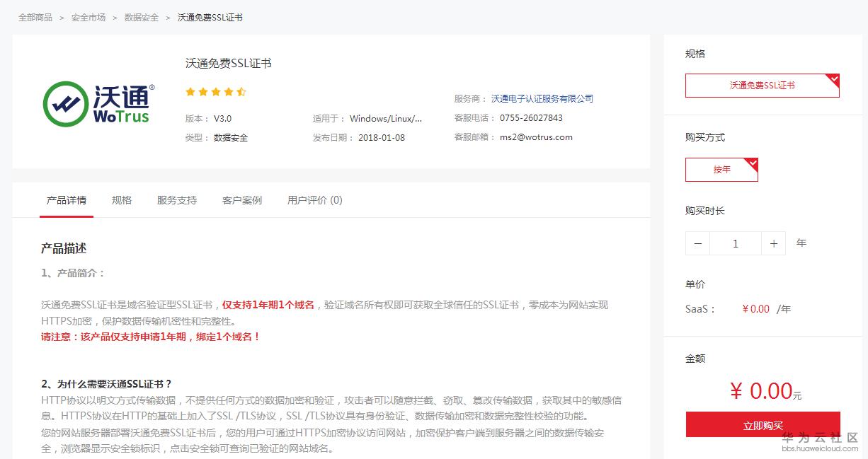Click the half-filled fifth star
This screenshot has width=868, height=459.
(x=241, y=91)
